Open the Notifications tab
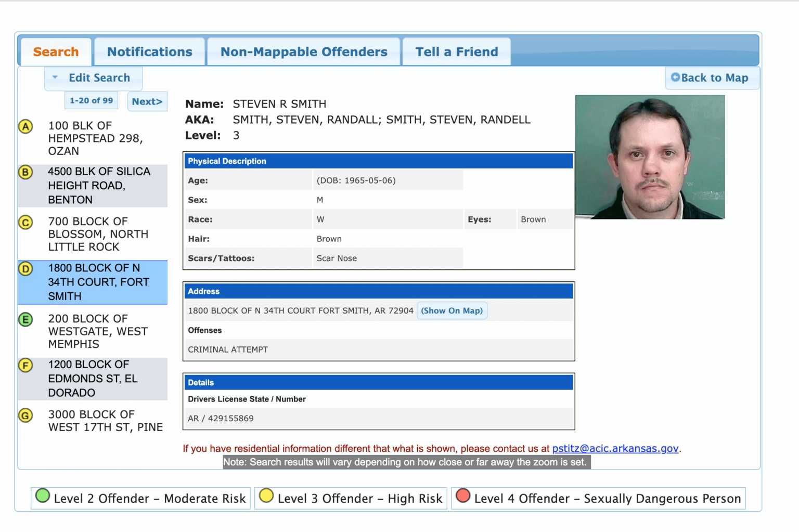 coord(149,52)
